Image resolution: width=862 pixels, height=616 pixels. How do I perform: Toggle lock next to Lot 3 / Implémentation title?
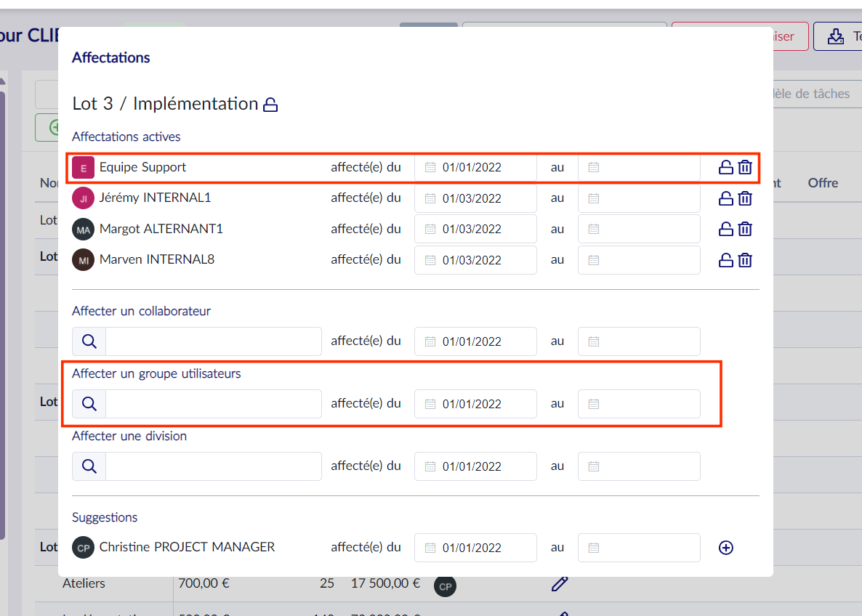coord(270,105)
